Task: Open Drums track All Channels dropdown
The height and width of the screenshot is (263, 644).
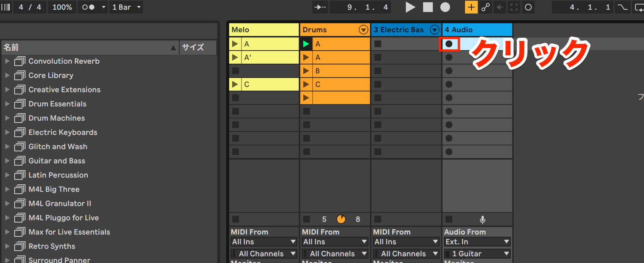Action: 335,254
